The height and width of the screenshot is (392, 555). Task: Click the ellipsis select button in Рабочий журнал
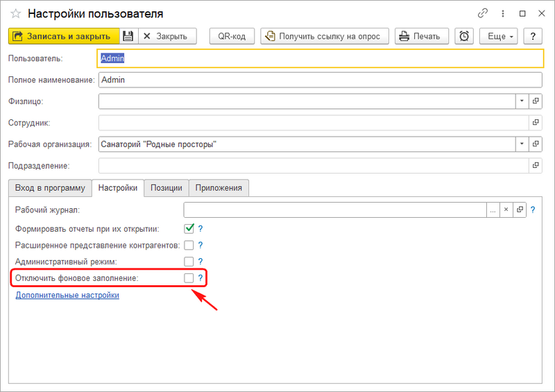click(x=492, y=210)
